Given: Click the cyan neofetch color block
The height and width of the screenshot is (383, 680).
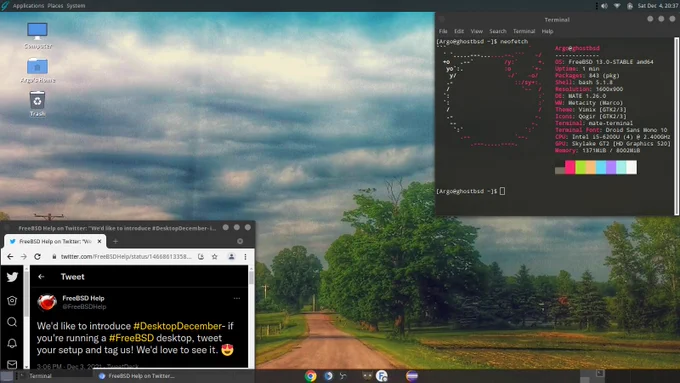Looking at the screenshot, I should (x=601, y=167).
